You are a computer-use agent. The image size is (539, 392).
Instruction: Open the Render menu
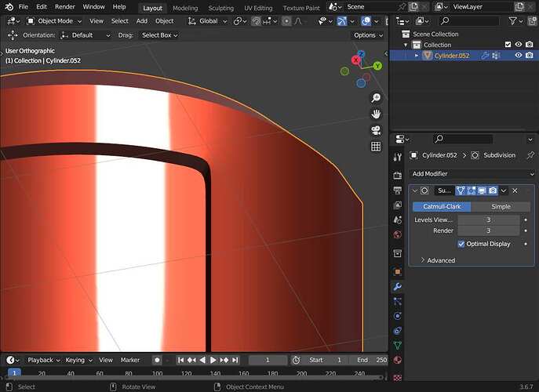point(64,7)
